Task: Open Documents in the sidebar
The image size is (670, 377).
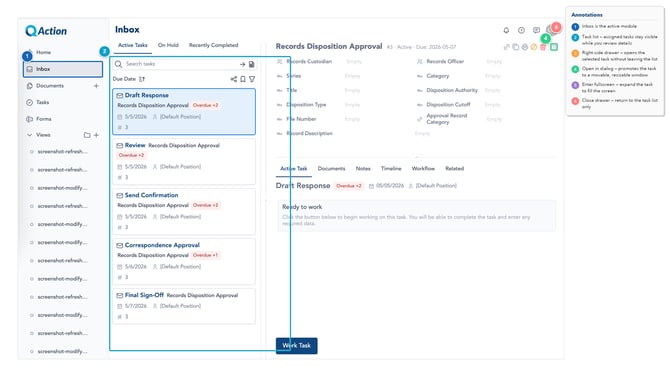Action: pyautogui.click(x=50, y=86)
